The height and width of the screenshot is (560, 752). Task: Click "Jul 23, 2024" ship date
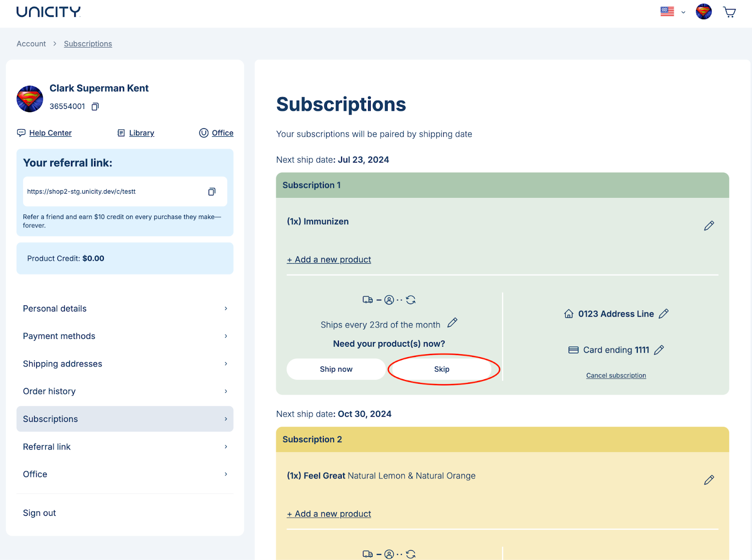tap(363, 160)
